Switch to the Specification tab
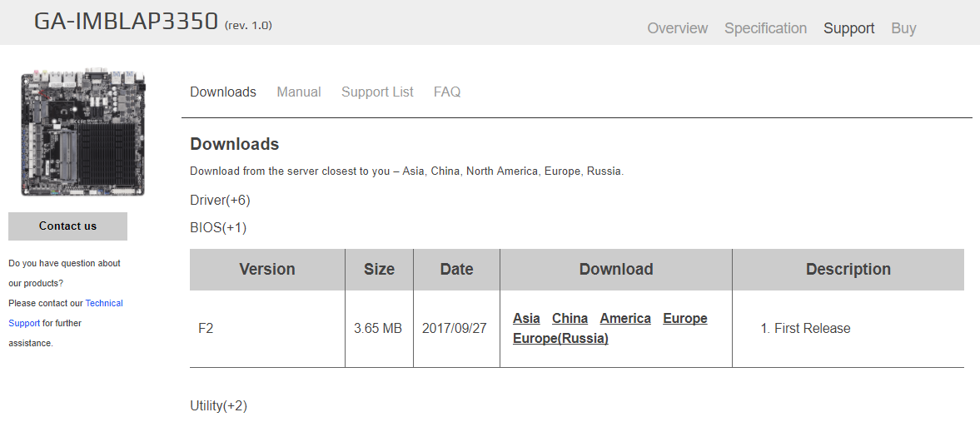Image resolution: width=980 pixels, height=427 pixels. coord(766,28)
